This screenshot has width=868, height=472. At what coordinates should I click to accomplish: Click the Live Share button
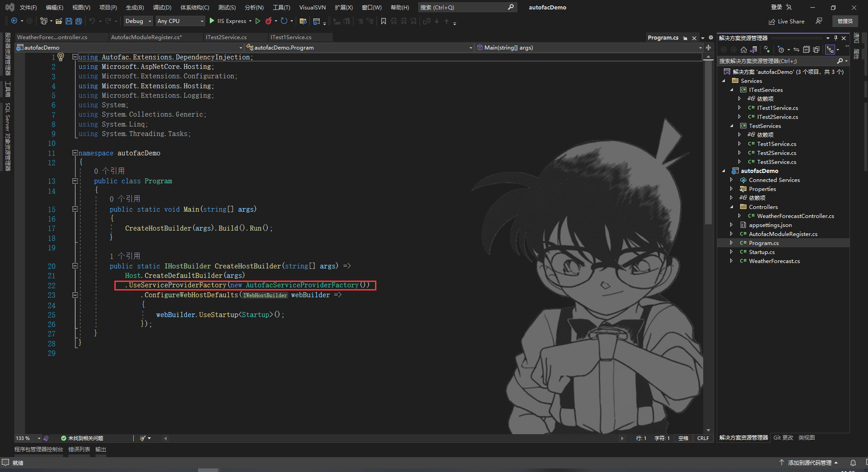tap(787, 21)
